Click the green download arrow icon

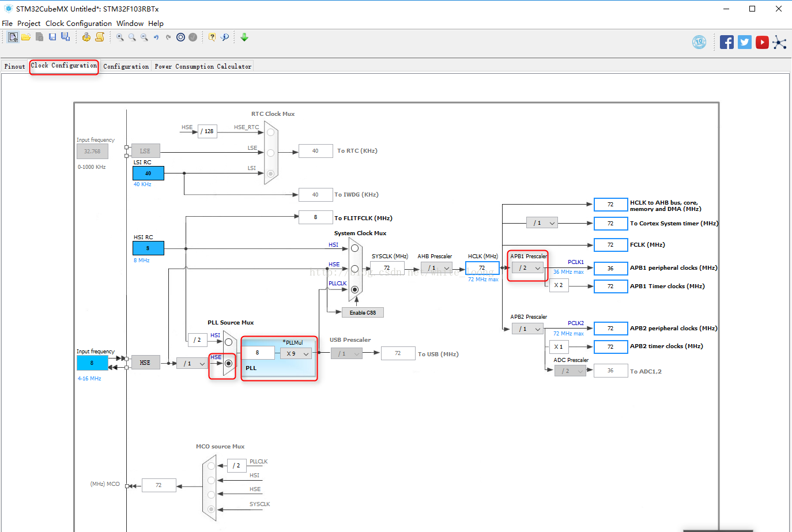click(x=244, y=37)
